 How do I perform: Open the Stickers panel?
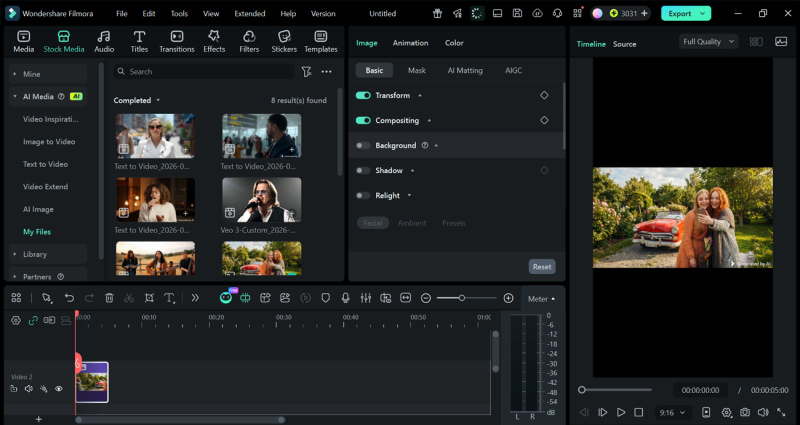coord(284,41)
